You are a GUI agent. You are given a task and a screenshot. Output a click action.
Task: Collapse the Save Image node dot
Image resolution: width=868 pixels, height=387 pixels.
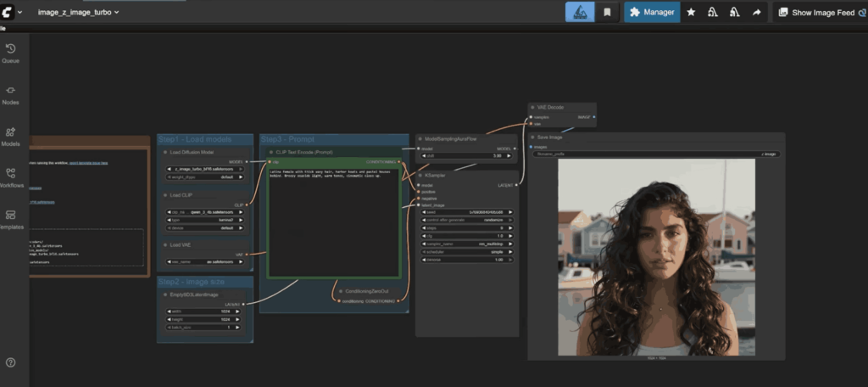point(532,137)
